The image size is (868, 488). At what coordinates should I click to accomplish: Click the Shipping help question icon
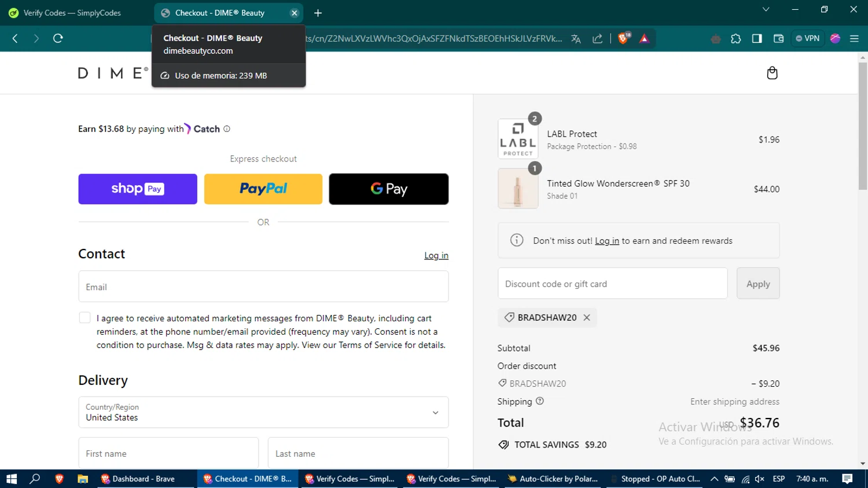[540, 401]
